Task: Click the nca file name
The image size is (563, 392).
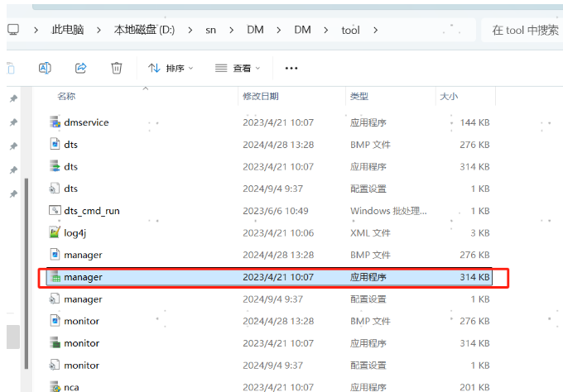Action: tap(71, 387)
